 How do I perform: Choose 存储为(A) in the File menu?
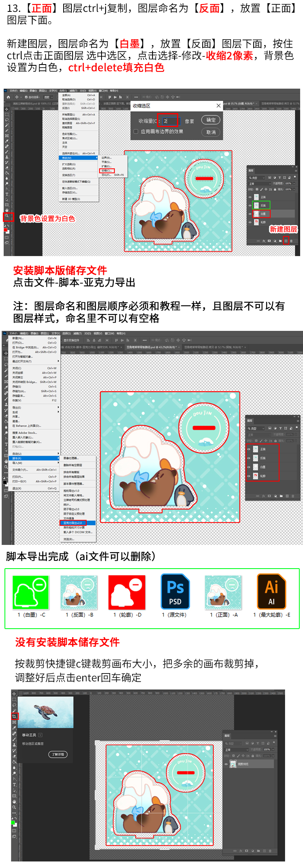(x=35, y=391)
